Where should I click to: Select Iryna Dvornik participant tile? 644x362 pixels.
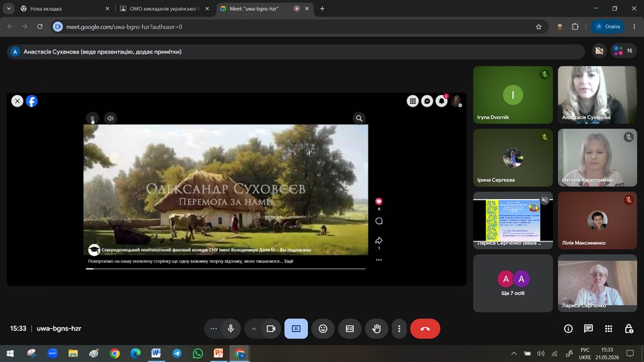[513, 95]
